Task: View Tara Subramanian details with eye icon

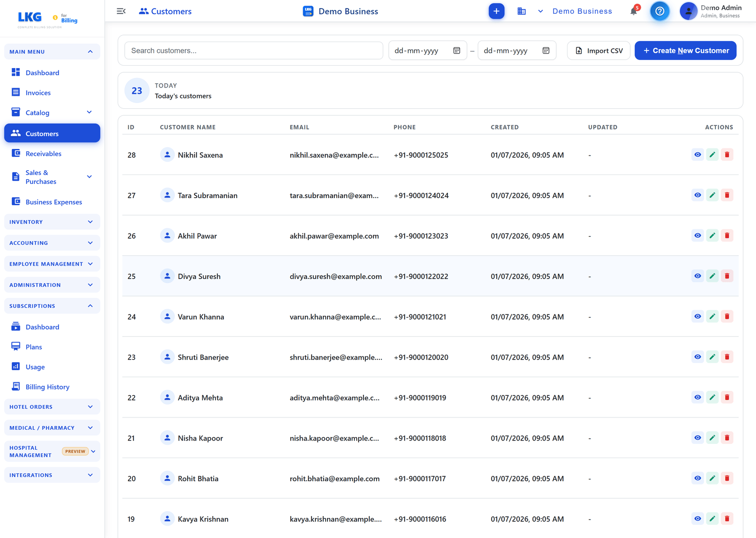Action: point(697,195)
